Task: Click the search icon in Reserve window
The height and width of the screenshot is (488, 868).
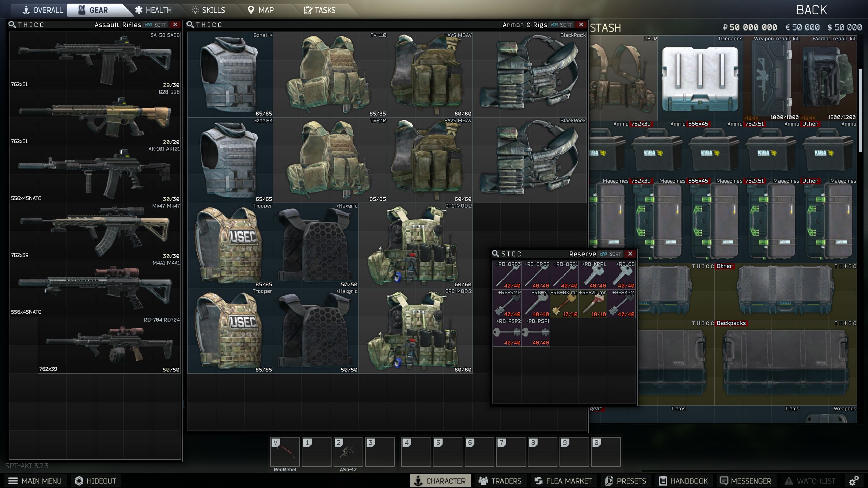Action: pos(496,254)
